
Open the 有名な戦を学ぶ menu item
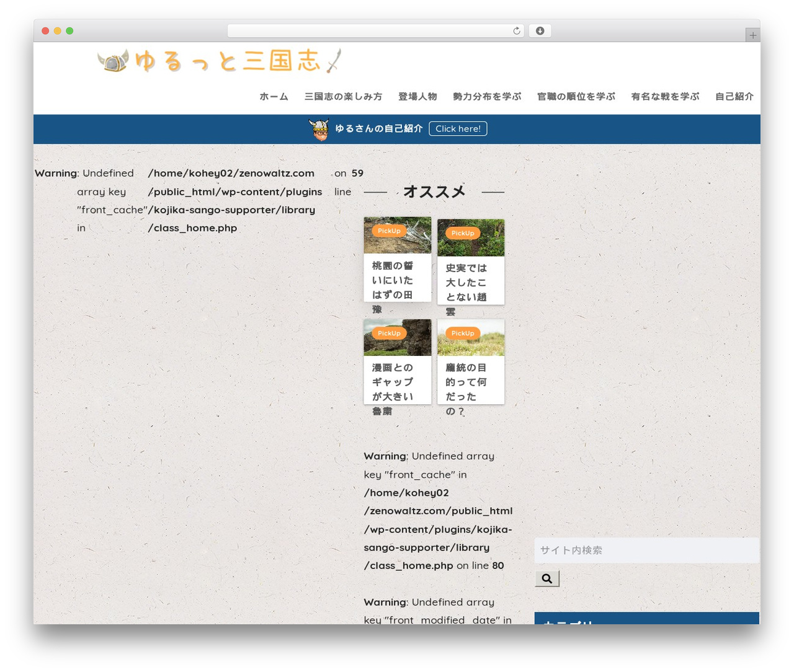point(665,97)
